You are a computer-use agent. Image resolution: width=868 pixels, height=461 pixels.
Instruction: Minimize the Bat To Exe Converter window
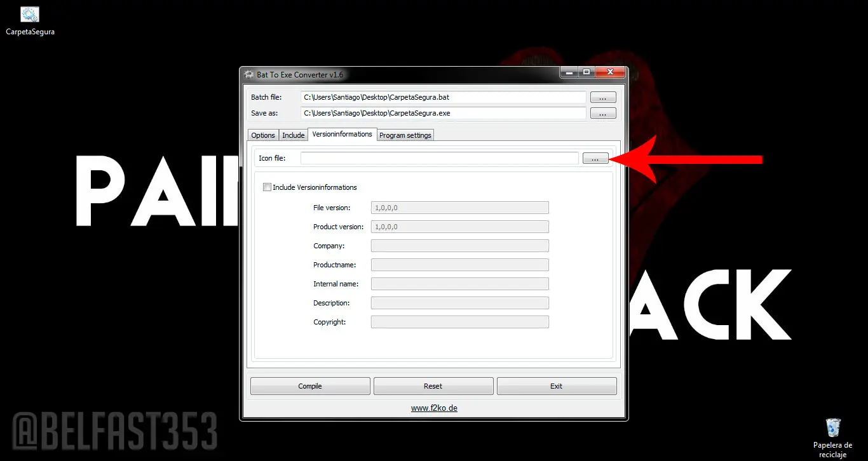point(569,72)
